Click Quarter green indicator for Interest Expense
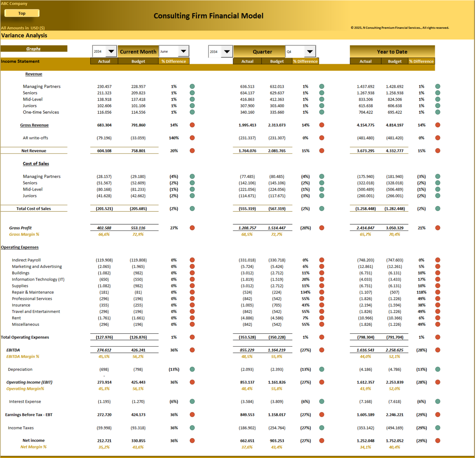The height and width of the screenshot is (458, 476). click(x=322, y=401)
